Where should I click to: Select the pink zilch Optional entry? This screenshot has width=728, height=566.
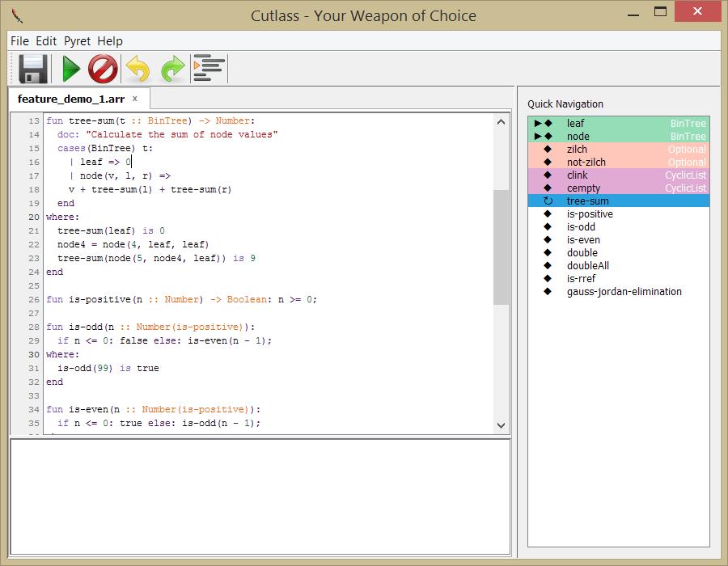[619, 150]
